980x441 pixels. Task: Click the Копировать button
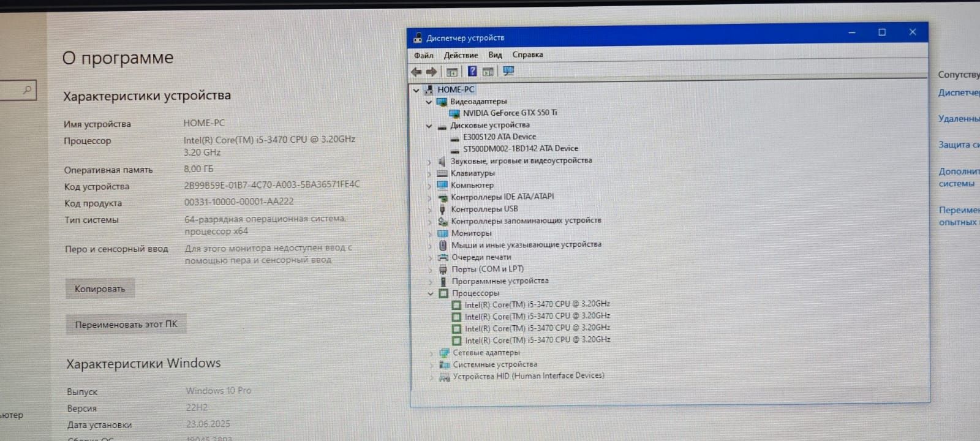point(100,289)
